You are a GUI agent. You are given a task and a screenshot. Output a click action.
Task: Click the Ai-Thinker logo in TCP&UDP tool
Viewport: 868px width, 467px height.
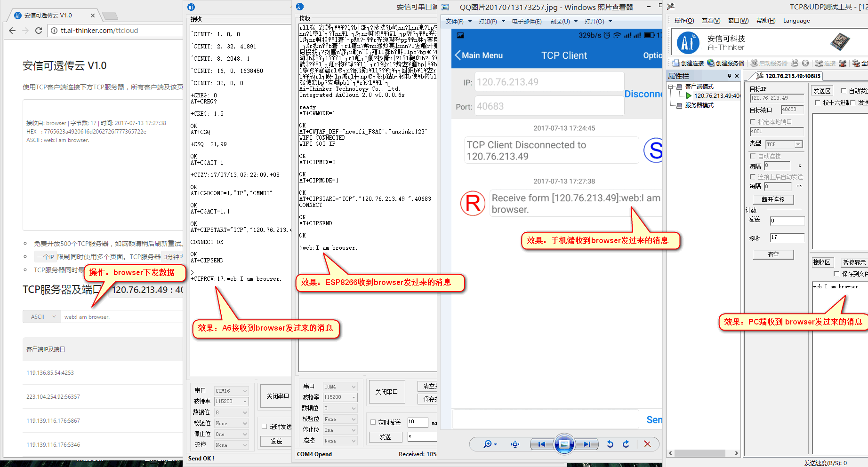coord(688,43)
